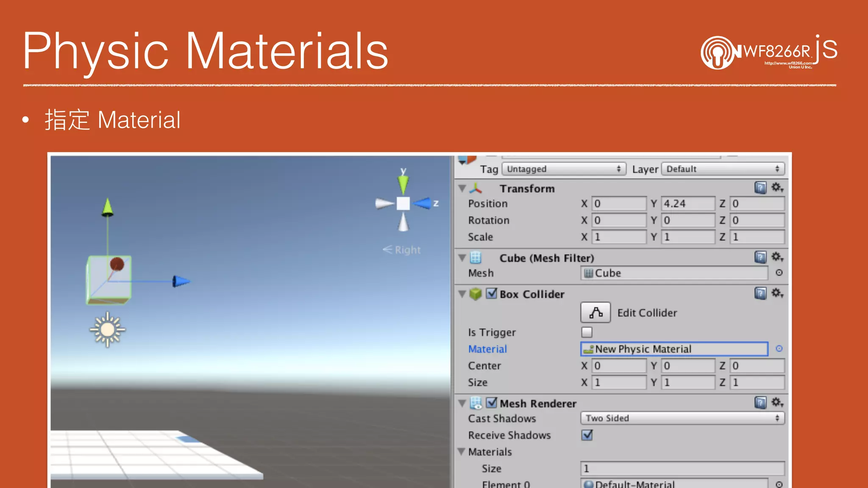
Task: Click center cube of scene gizmo
Action: (403, 204)
